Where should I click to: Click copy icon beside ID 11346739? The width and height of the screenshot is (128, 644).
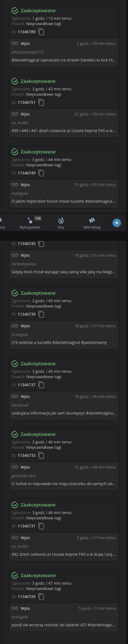[x=41, y=314]
